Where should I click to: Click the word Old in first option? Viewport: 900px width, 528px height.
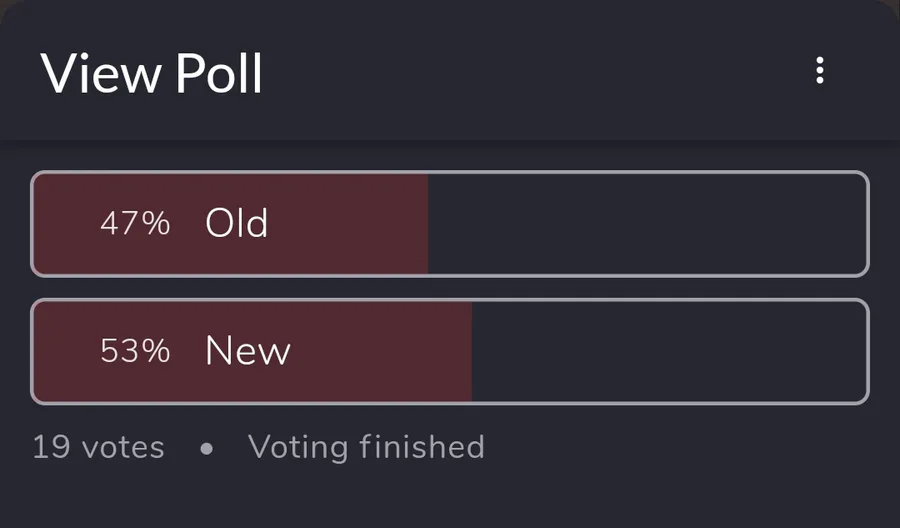click(x=236, y=223)
